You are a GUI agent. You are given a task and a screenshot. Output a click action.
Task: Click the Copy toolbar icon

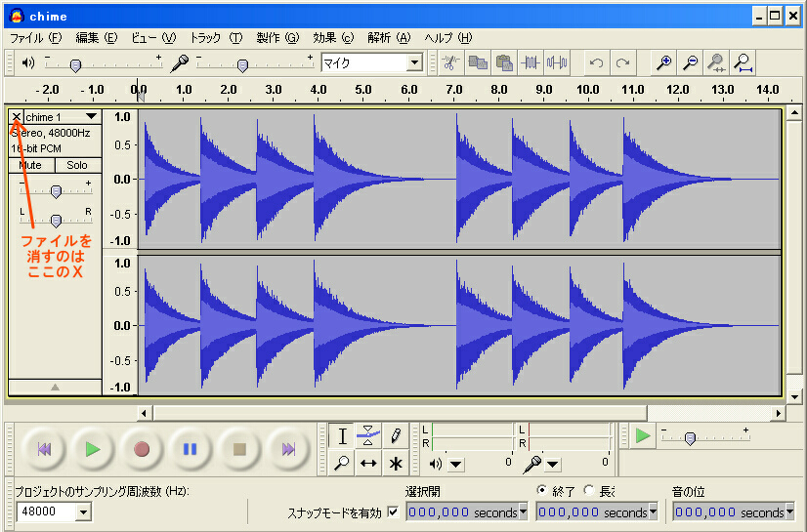tap(478, 62)
